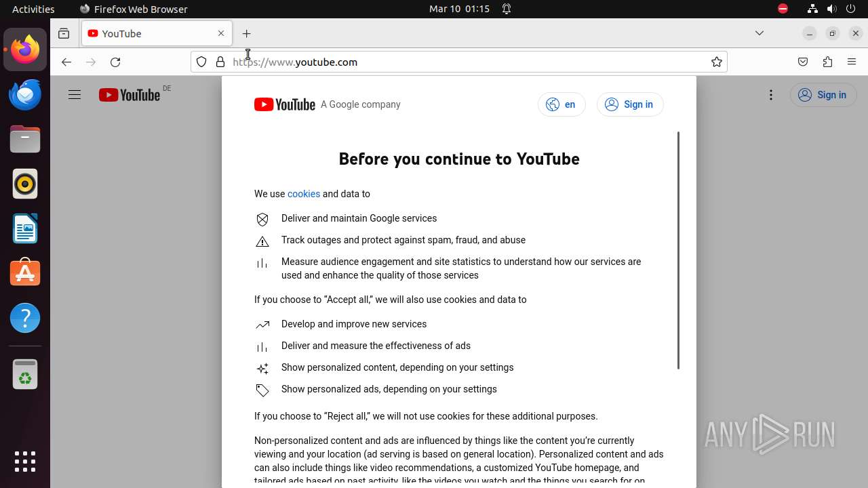This screenshot has height=488, width=868.
Task: Open Ubuntu Software store icon
Action: [25, 273]
